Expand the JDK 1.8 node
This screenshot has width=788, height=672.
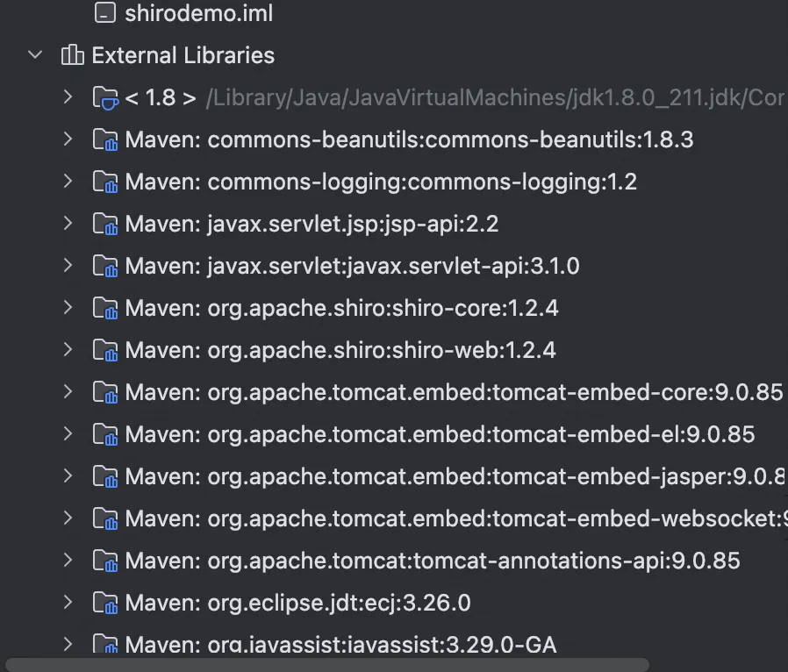(x=68, y=97)
